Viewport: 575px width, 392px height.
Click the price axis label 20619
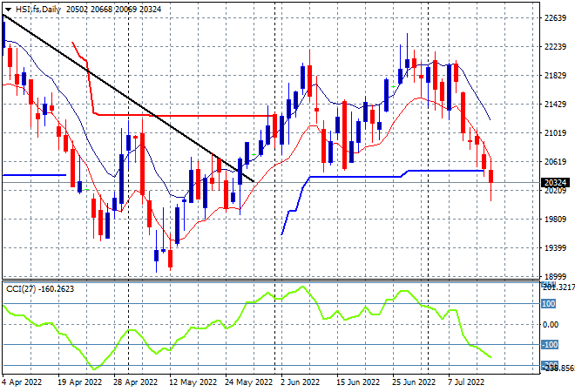click(555, 162)
